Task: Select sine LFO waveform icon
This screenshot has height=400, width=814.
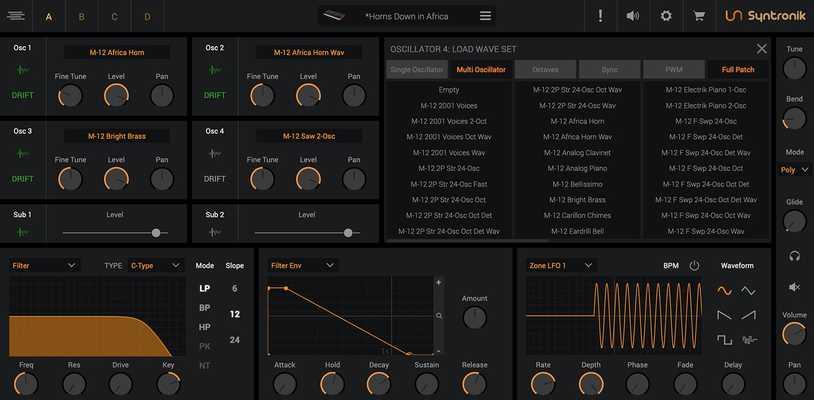Action: click(x=724, y=291)
